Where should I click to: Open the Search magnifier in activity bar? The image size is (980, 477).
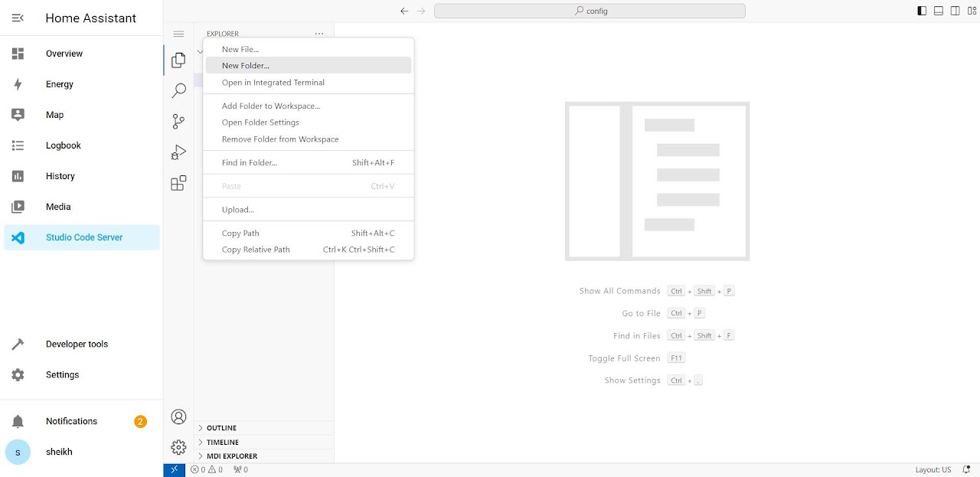tap(178, 90)
